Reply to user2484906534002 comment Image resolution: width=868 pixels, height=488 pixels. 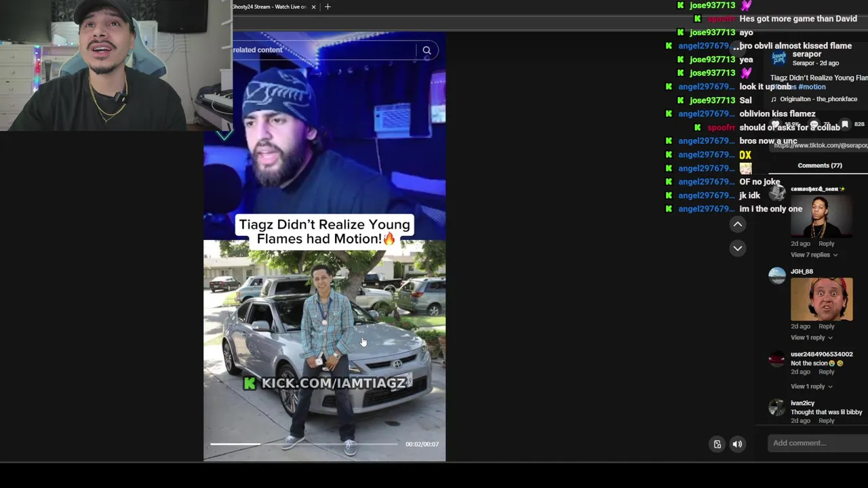point(826,372)
